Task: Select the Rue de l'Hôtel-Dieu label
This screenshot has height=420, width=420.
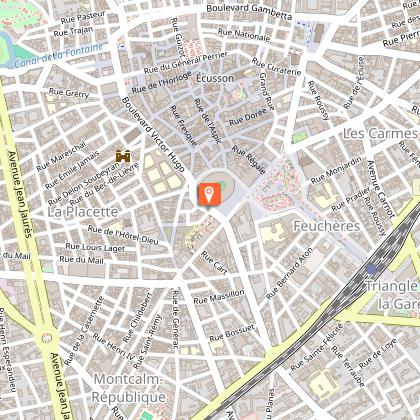Action: (x=123, y=235)
